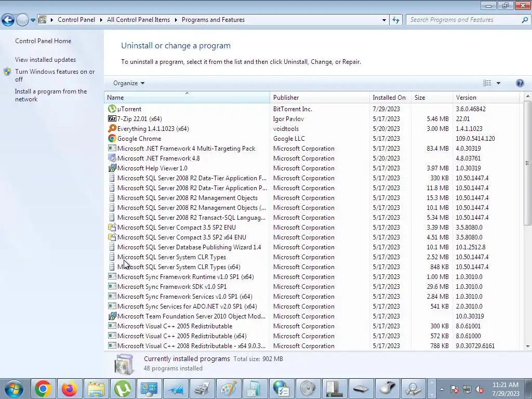Click the Help question mark icon
This screenshot has height=399, width=532.
[x=520, y=83]
